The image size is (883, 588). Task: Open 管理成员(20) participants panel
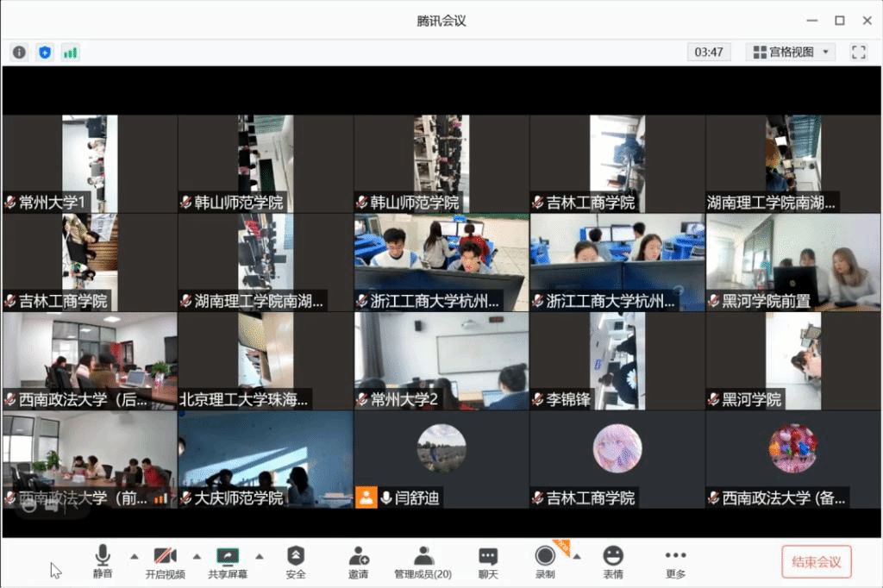(423, 562)
